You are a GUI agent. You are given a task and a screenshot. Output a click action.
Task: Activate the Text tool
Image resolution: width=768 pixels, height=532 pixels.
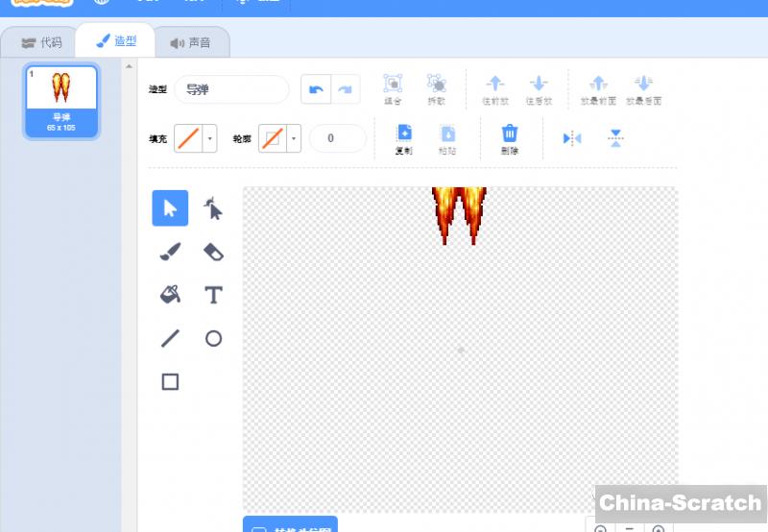tap(213, 295)
